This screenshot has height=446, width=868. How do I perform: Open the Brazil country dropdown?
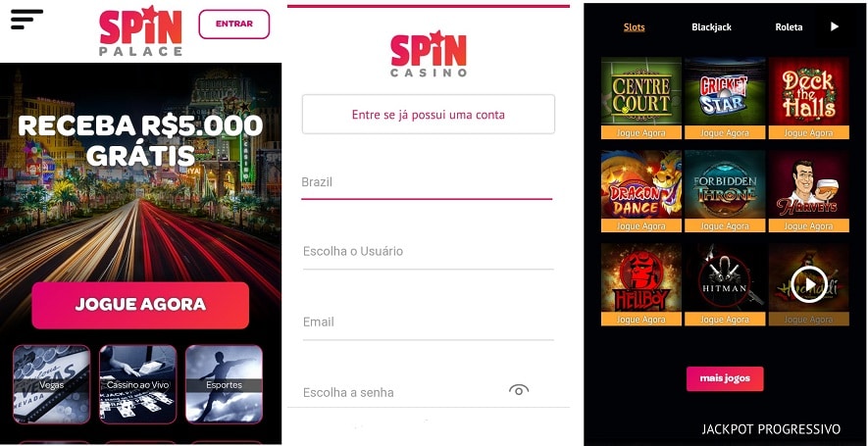coord(427,182)
